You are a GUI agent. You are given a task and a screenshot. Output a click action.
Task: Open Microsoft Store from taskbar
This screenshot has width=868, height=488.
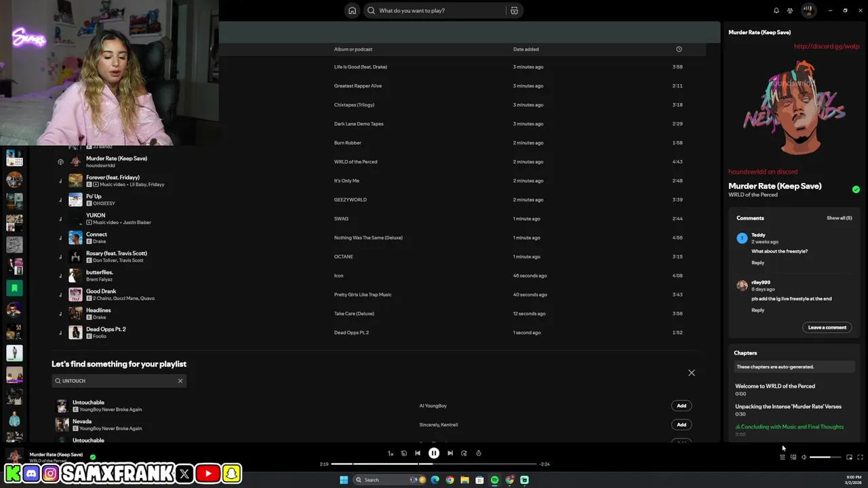(x=479, y=480)
